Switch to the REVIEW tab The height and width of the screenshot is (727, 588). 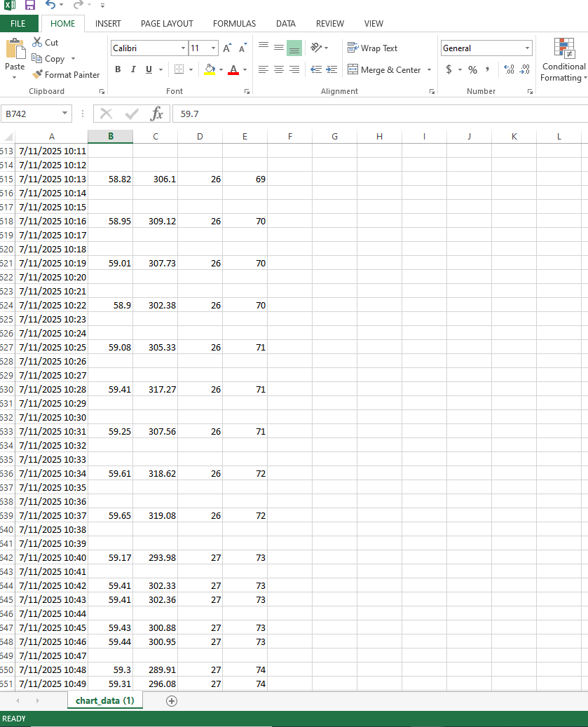[330, 24]
